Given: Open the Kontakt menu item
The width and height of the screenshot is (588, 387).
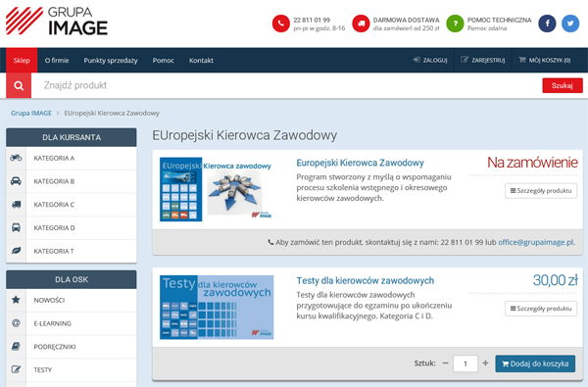Looking at the screenshot, I should 201,61.
